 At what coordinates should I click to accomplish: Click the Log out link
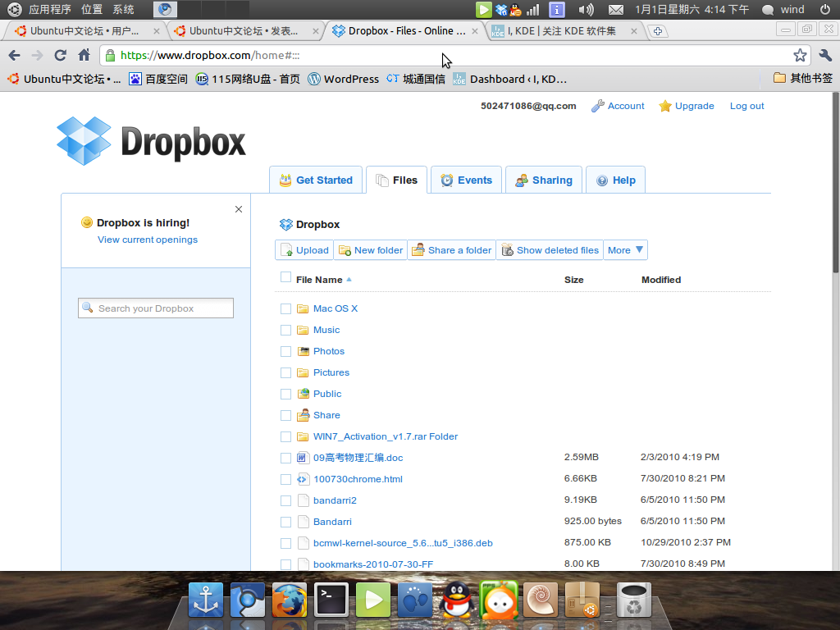tap(746, 106)
